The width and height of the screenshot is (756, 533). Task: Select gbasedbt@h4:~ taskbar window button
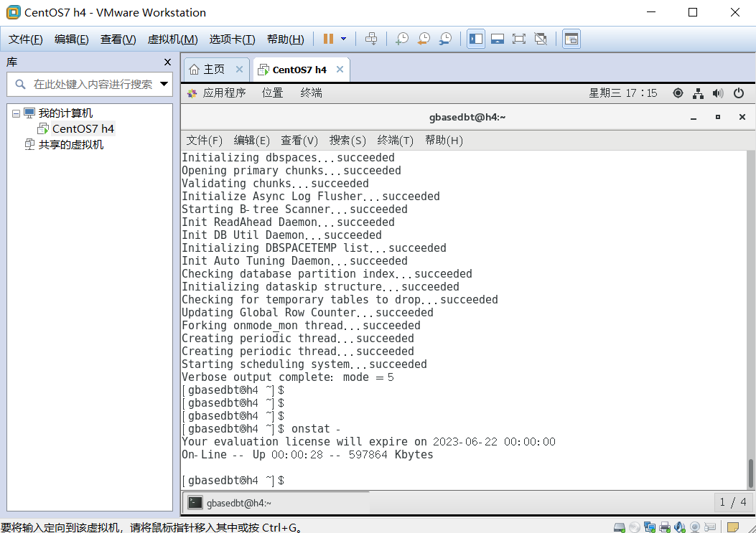click(276, 503)
